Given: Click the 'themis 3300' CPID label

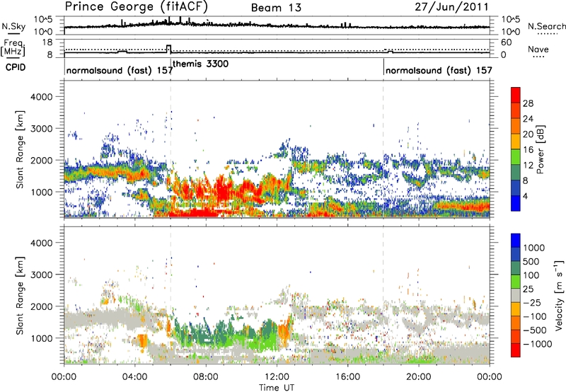Looking at the screenshot, I should coord(201,64).
